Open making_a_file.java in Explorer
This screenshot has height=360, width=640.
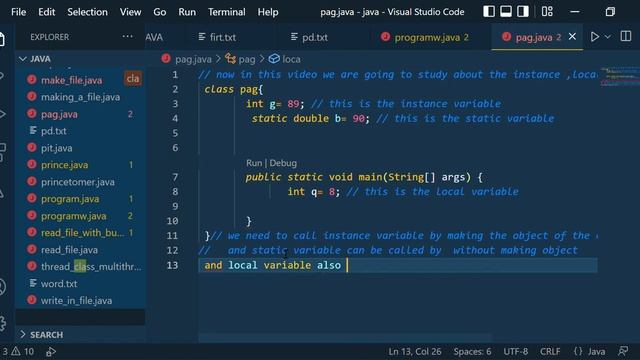[x=80, y=97]
